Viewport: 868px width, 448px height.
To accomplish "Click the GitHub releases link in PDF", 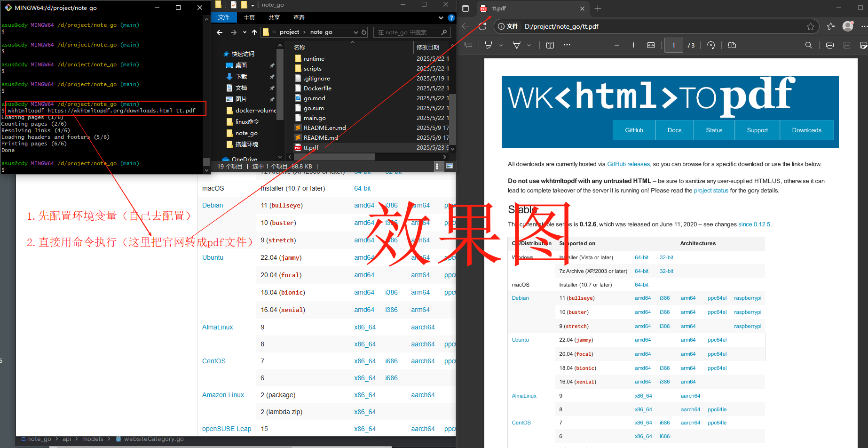I will (x=628, y=164).
